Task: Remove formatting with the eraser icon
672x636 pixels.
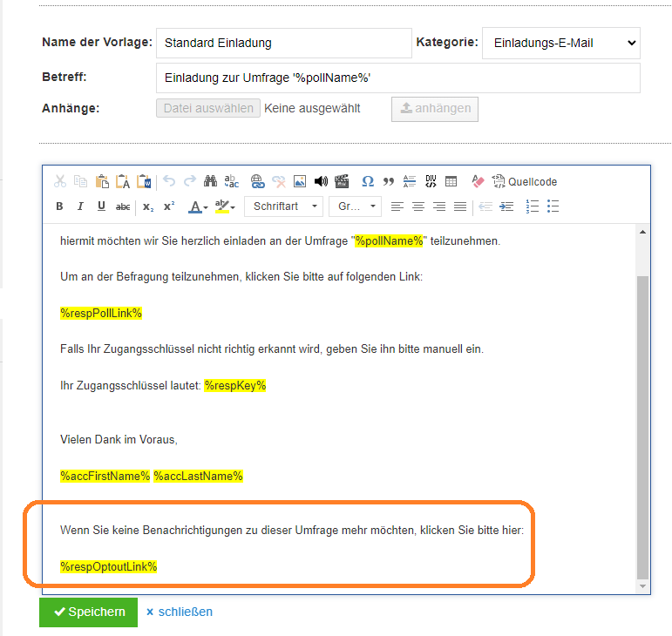Action: point(478,181)
